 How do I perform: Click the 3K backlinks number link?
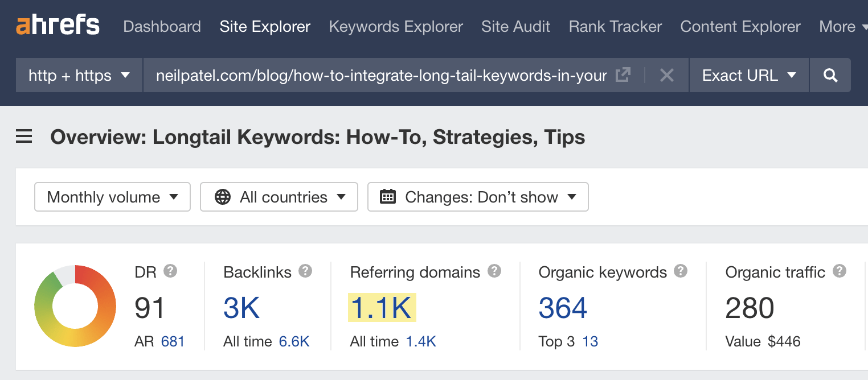pyautogui.click(x=241, y=308)
